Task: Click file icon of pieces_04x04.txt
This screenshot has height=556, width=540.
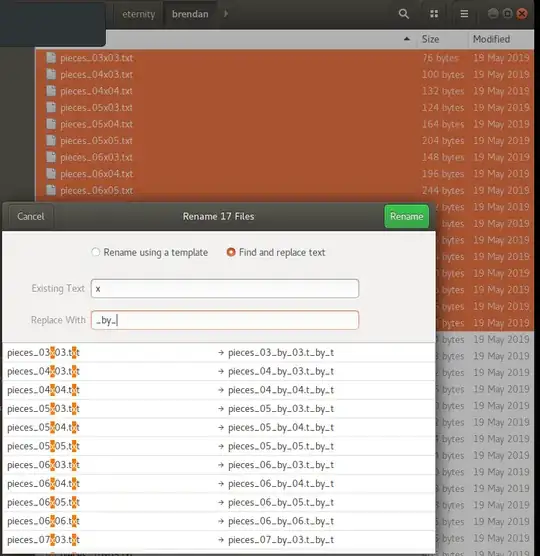Action: [51, 91]
